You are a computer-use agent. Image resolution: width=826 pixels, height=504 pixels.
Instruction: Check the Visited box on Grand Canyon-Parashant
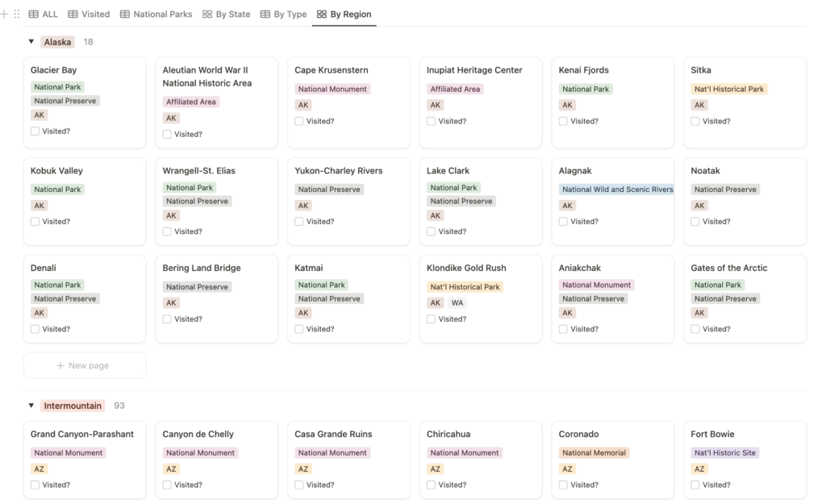pyautogui.click(x=34, y=485)
